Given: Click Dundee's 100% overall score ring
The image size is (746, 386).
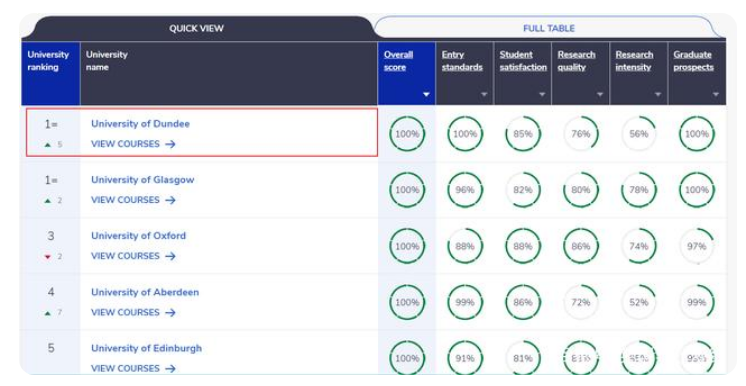Looking at the screenshot, I should click(x=407, y=134).
